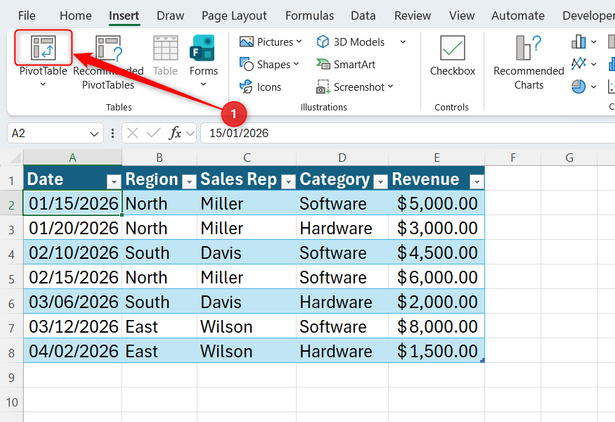Open the Category column filter dropdown

(x=380, y=181)
